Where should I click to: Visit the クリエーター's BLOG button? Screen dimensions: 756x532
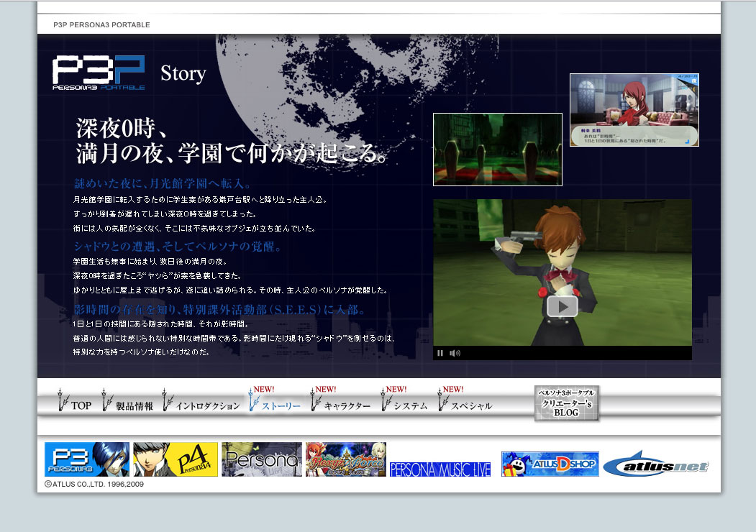[x=567, y=403]
